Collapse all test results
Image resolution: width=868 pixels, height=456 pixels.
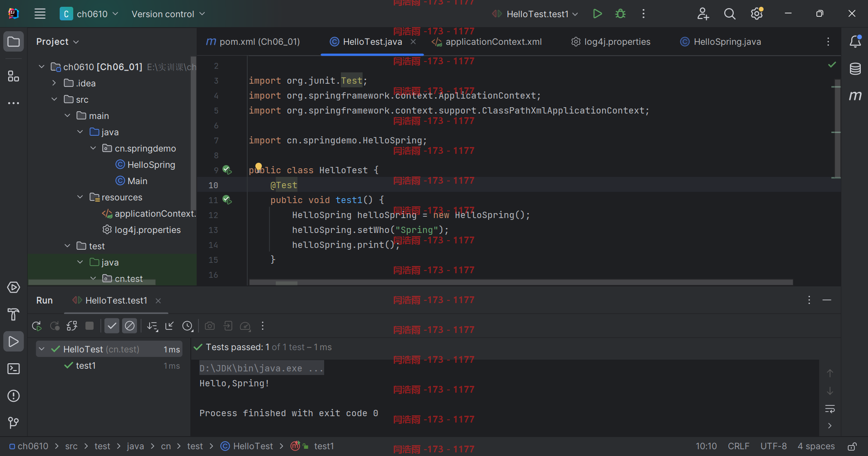click(x=170, y=326)
